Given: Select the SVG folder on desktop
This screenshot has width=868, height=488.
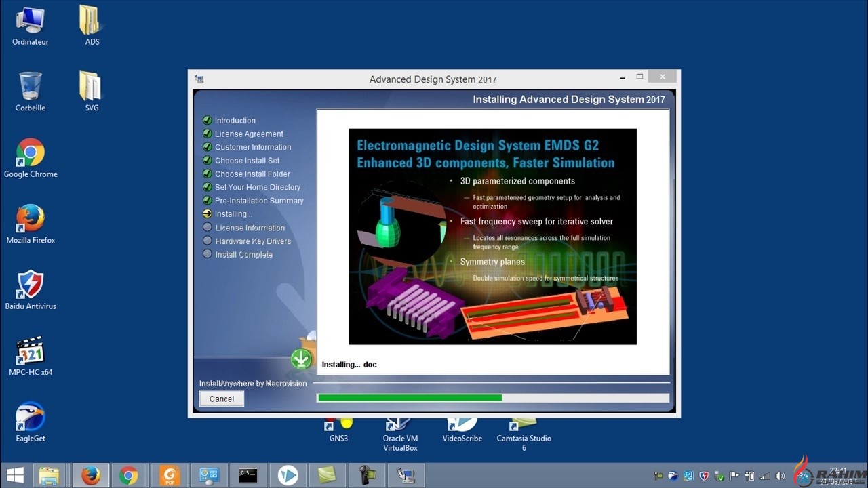Looking at the screenshot, I should [x=92, y=91].
